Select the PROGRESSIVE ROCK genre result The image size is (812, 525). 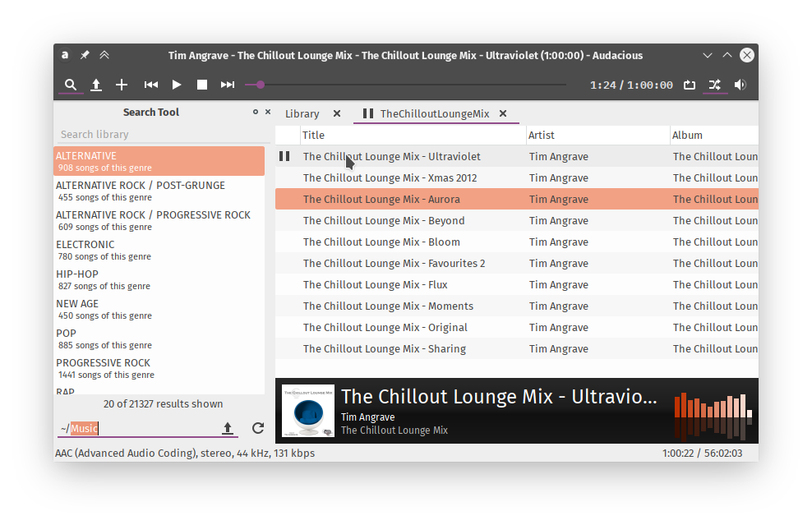pos(159,367)
